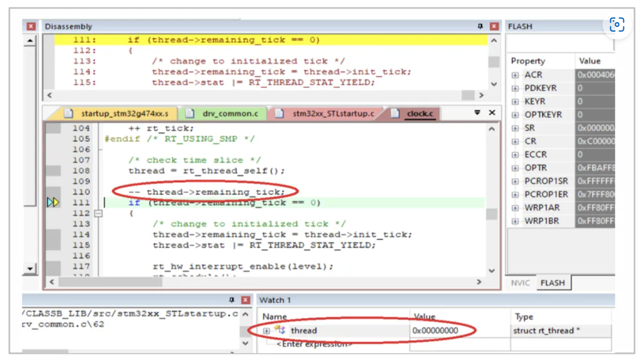
Task: Expand the SR register property
Action: (515, 128)
